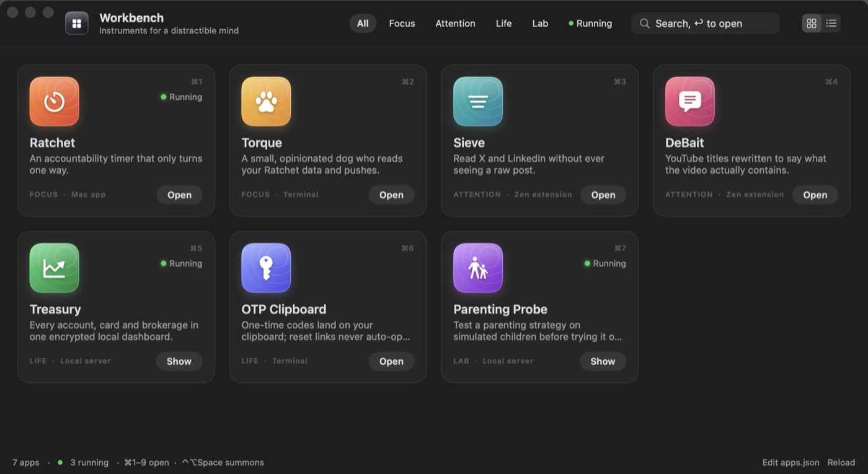Click the Workbench title text
This screenshot has width=868, height=474.
(x=131, y=17)
